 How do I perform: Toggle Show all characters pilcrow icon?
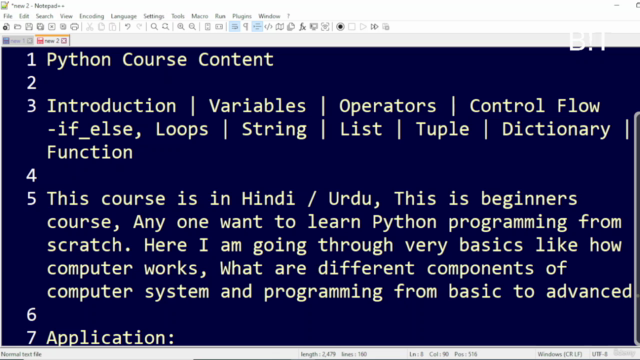click(x=246, y=27)
